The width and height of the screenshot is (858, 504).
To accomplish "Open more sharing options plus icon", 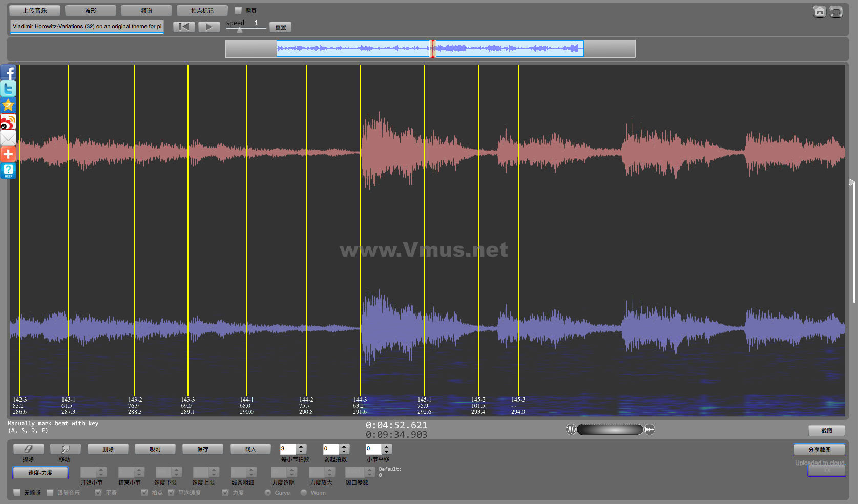I will [8, 154].
